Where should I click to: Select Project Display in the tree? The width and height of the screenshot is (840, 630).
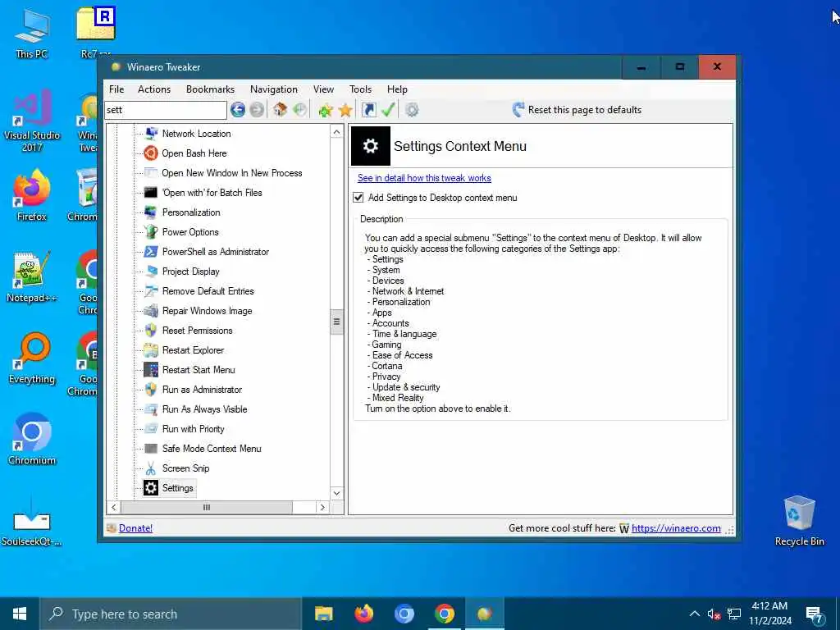pyautogui.click(x=190, y=272)
